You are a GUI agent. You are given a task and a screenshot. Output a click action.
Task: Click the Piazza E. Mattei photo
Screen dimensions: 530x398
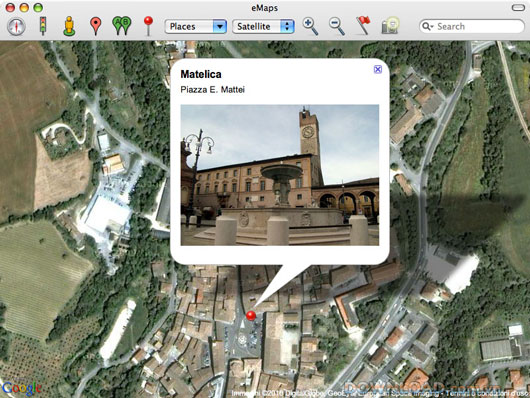point(280,175)
